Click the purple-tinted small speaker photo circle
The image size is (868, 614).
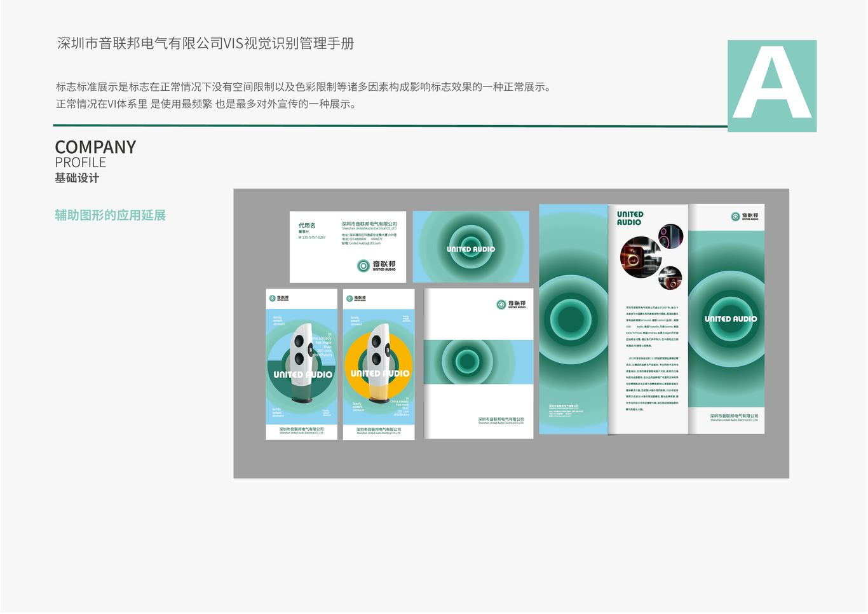click(x=671, y=236)
